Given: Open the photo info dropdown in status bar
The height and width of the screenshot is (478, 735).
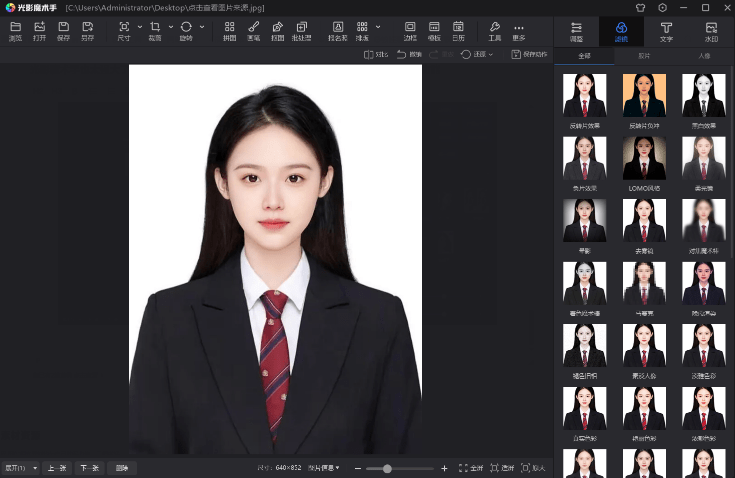Looking at the screenshot, I should (324, 468).
